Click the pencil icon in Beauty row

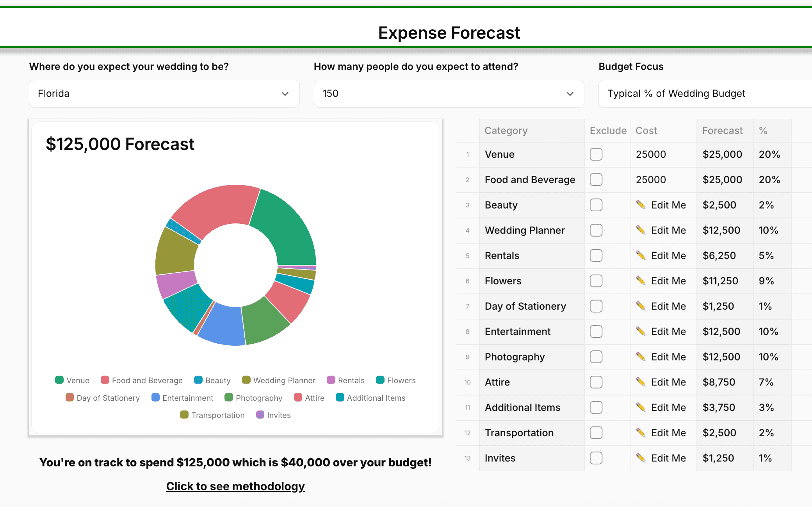[x=640, y=205]
